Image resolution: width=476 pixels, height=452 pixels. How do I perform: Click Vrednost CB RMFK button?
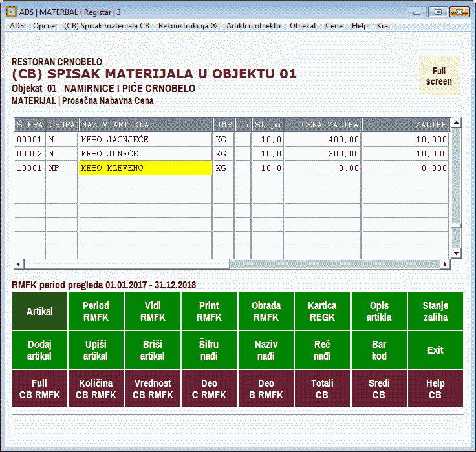(153, 389)
